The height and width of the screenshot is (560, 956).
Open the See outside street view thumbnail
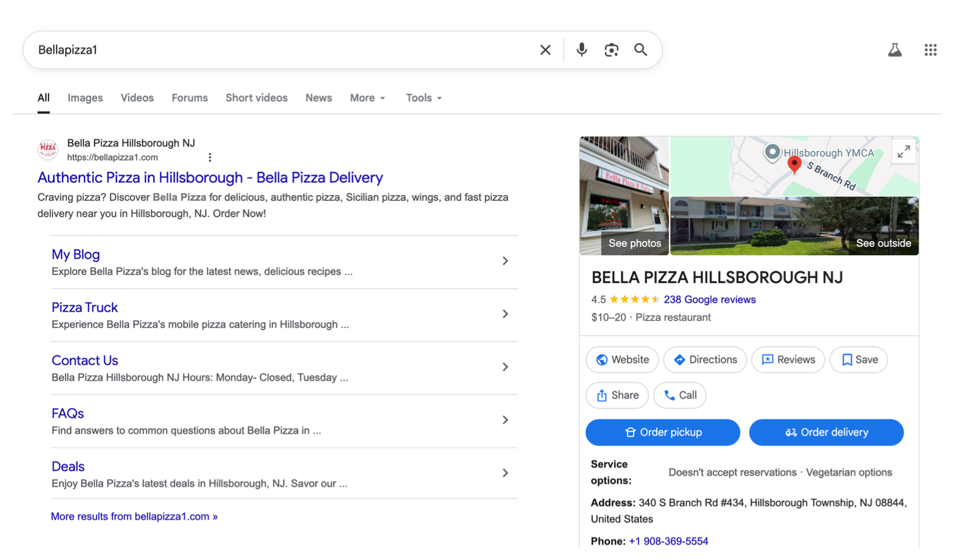(x=794, y=226)
